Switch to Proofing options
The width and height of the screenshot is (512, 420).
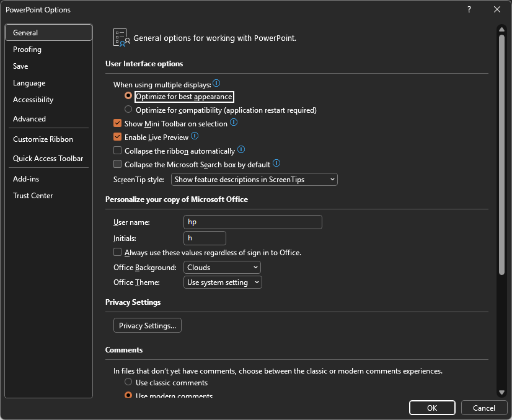48,50
